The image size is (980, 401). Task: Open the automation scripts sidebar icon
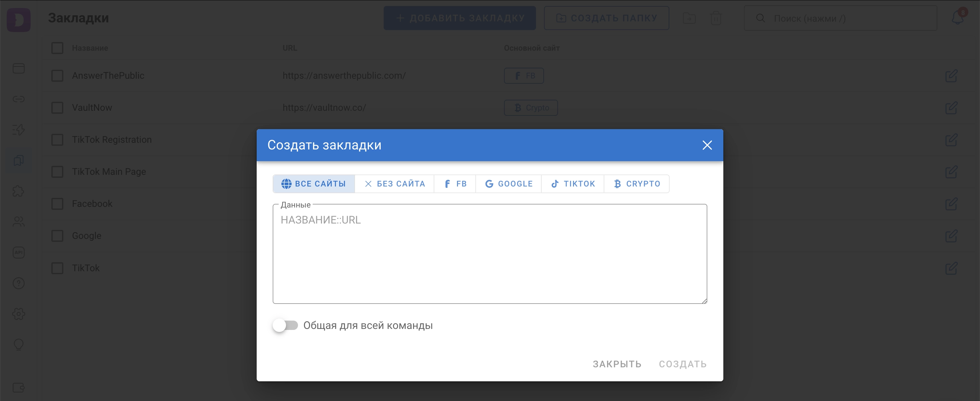coord(19,130)
